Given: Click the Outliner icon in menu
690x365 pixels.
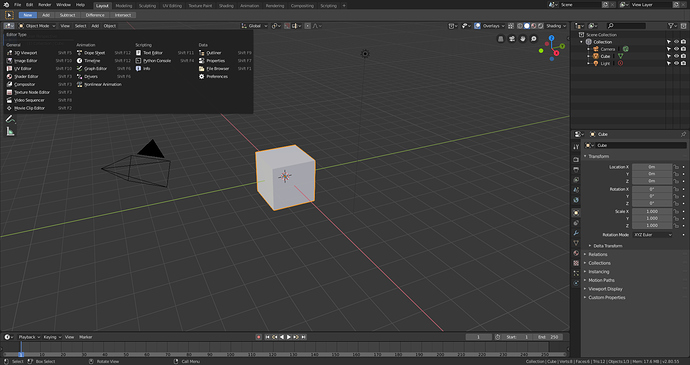Looking at the screenshot, I should [202, 53].
